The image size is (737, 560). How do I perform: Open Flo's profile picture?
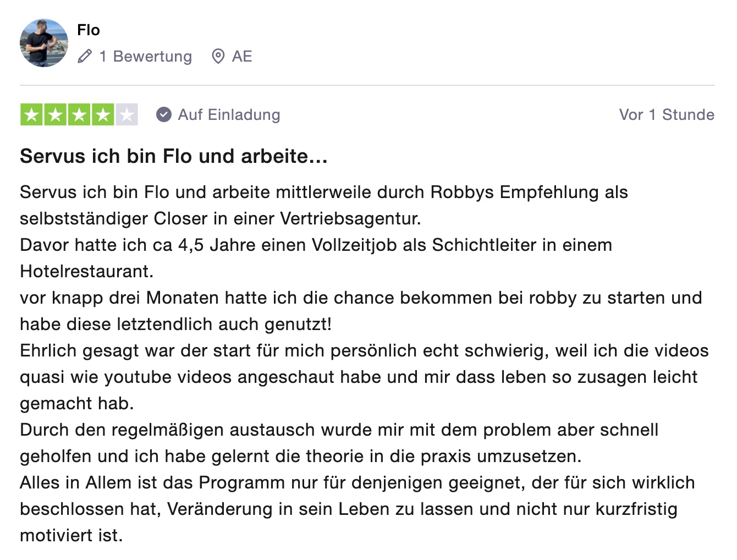(x=44, y=43)
